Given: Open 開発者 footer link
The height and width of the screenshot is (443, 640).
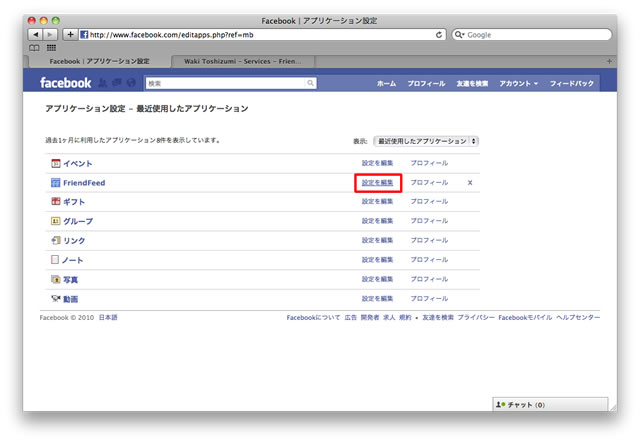Looking at the screenshot, I should (x=370, y=317).
